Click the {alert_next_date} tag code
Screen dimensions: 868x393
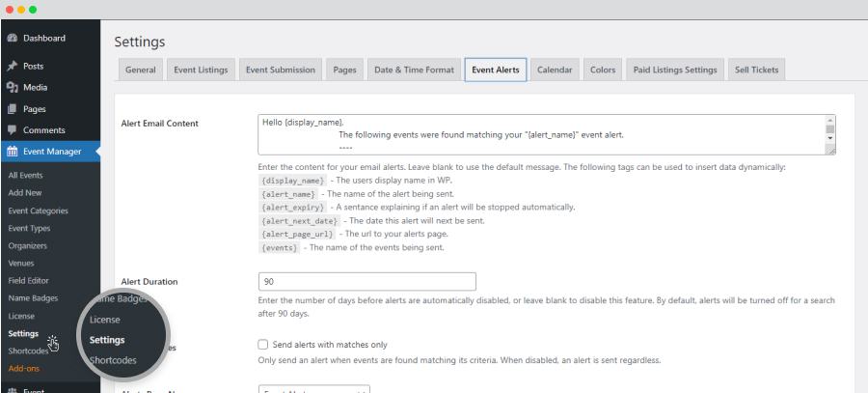pyautogui.click(x=299, y=220)
